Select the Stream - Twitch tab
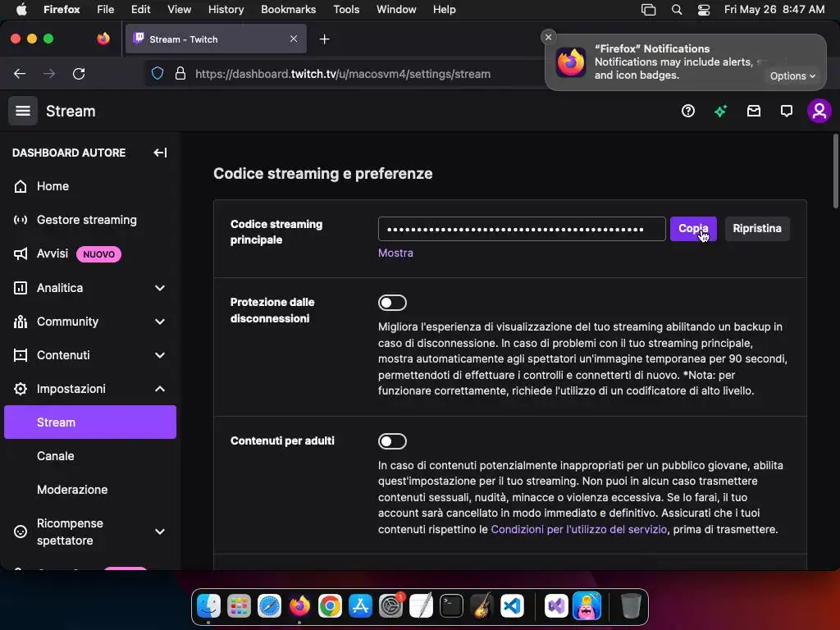840x630 pixels. point(216,39)
